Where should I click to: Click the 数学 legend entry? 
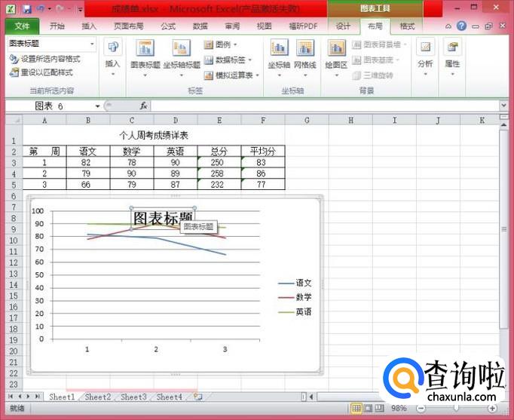coord(295,297)
